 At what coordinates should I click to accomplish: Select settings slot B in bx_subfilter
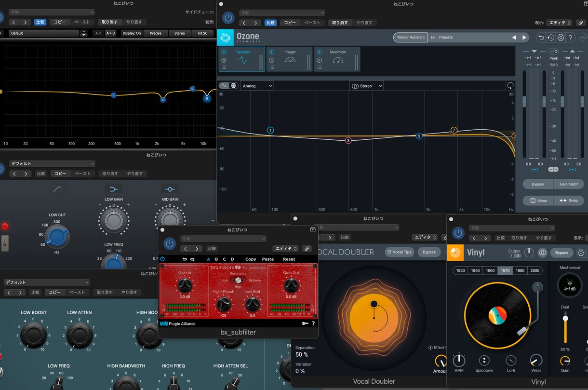[216, 259]
